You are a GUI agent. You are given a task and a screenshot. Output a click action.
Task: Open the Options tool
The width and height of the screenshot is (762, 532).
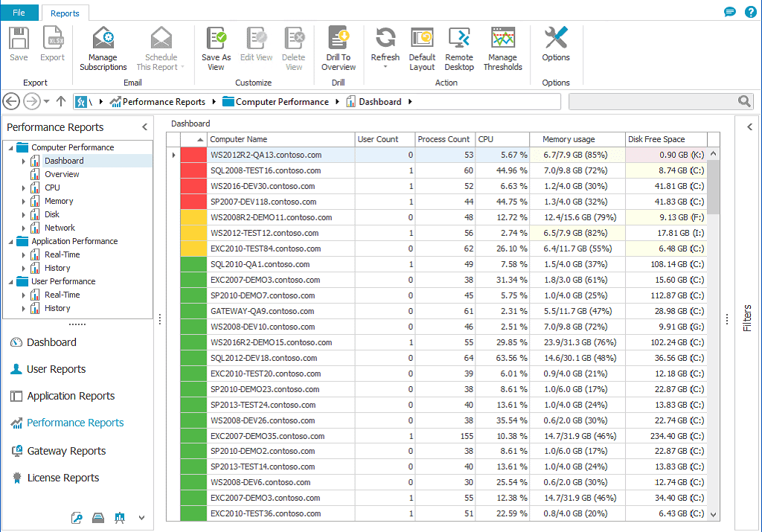click(x=556, y=44)
